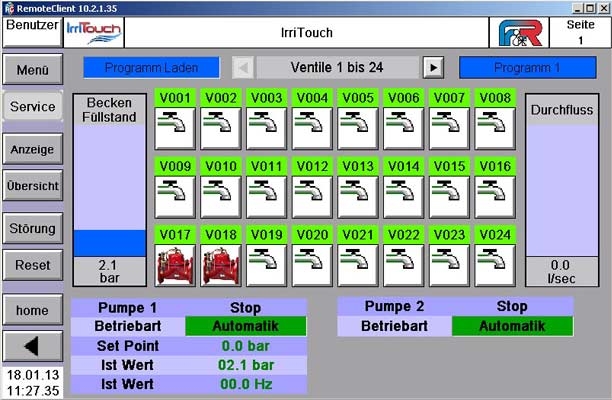
Task: Toggle Pumpe 1 Automatik mode
Action: [246, 326]
